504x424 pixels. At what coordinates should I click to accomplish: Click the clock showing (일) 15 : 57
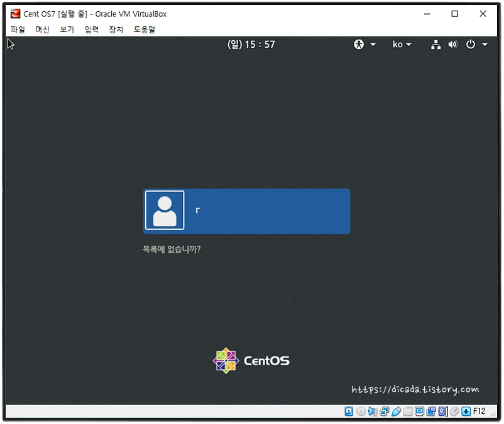[251, 45]
